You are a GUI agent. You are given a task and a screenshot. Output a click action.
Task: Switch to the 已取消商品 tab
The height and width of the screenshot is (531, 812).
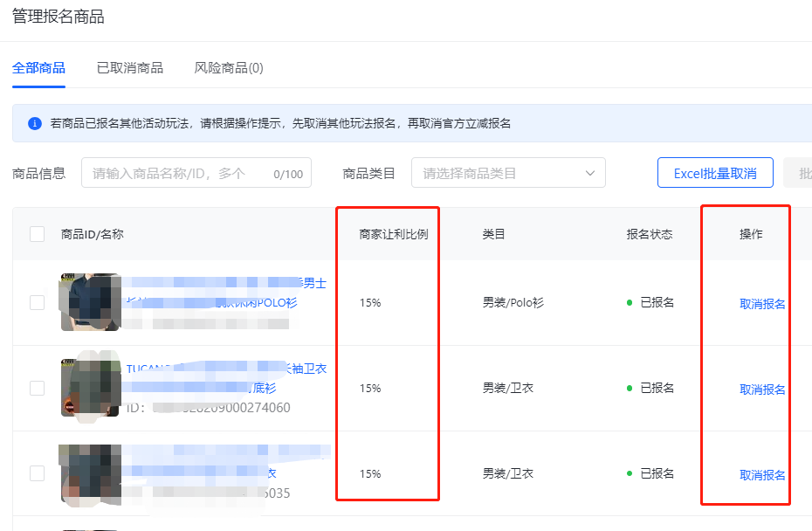(x=129, y=66)
